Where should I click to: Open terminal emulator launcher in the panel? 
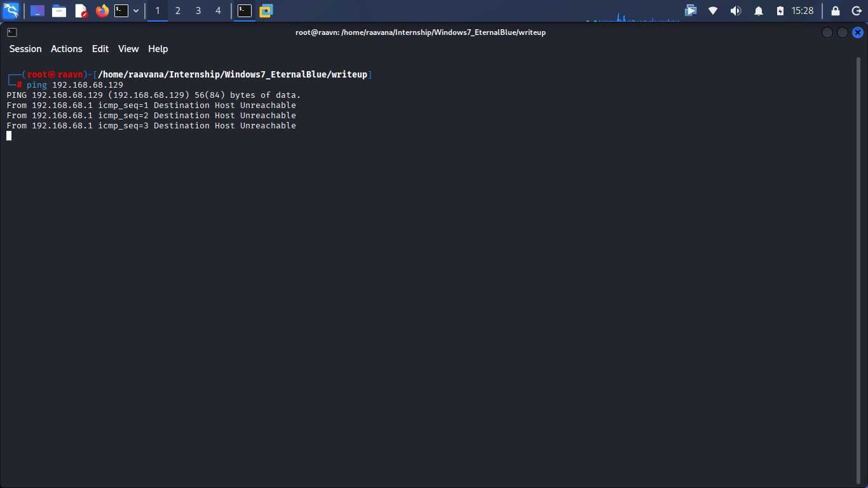[121, 11]
